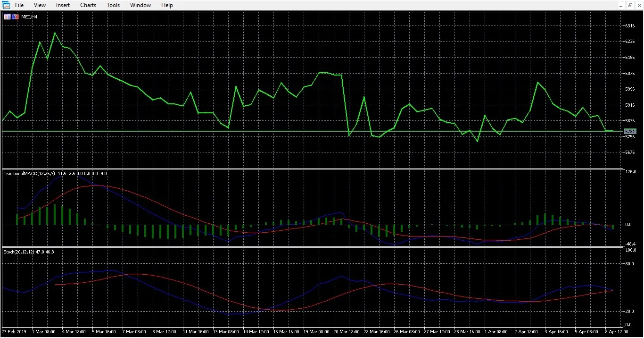Minimize the chart window
The image size is (644, 338).
[621, 5]
